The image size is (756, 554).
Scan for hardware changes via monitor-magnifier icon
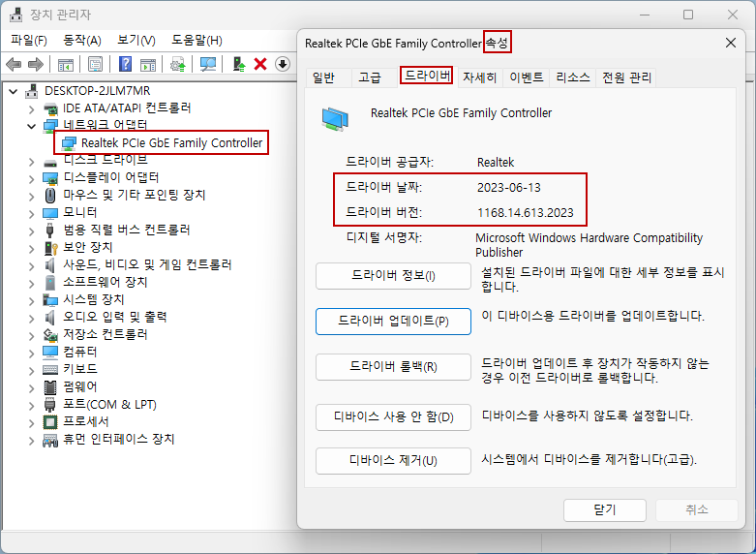point(208,64)
